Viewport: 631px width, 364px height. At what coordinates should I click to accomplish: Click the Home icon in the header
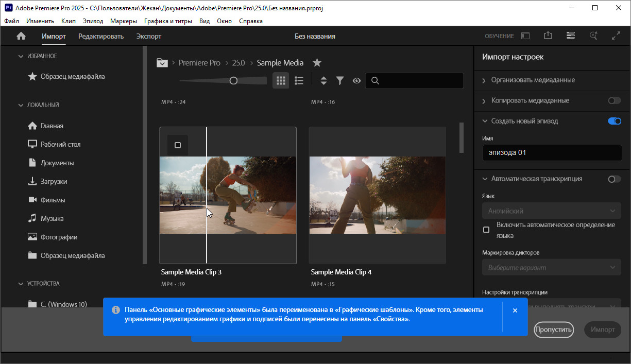pos(21,36)
